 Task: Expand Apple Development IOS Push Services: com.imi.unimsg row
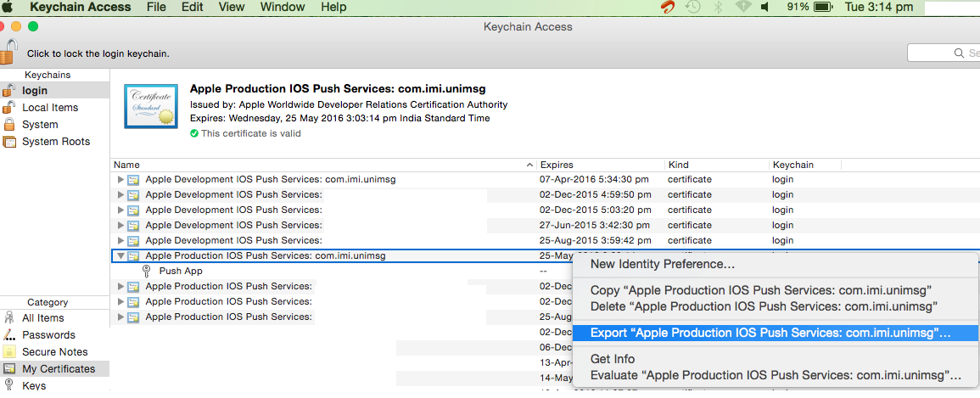point(120,179)
